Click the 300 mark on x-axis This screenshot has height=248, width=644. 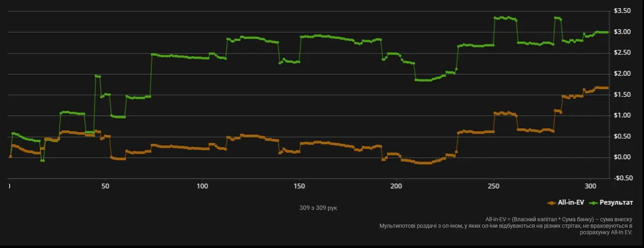590,186
